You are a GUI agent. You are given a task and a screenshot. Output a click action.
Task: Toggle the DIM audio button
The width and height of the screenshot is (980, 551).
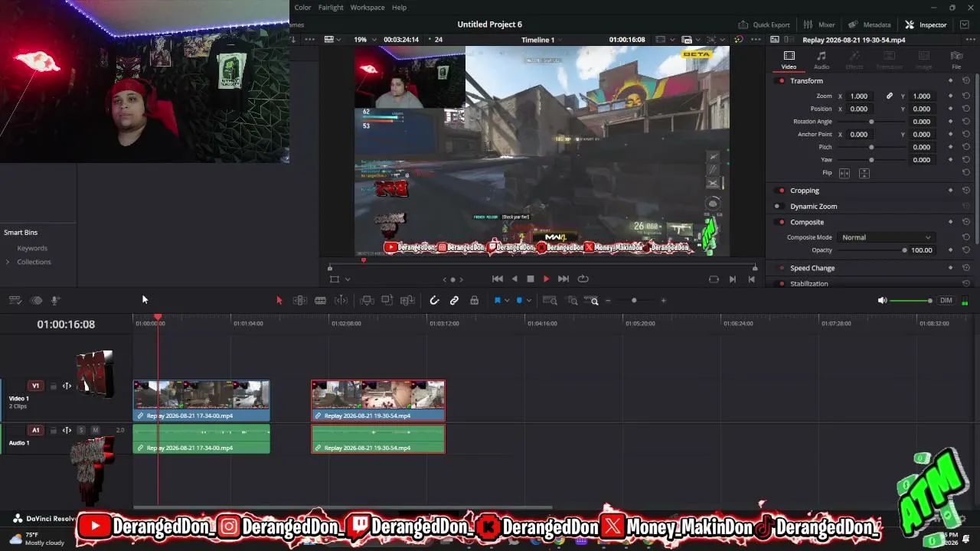coord(946,301)
